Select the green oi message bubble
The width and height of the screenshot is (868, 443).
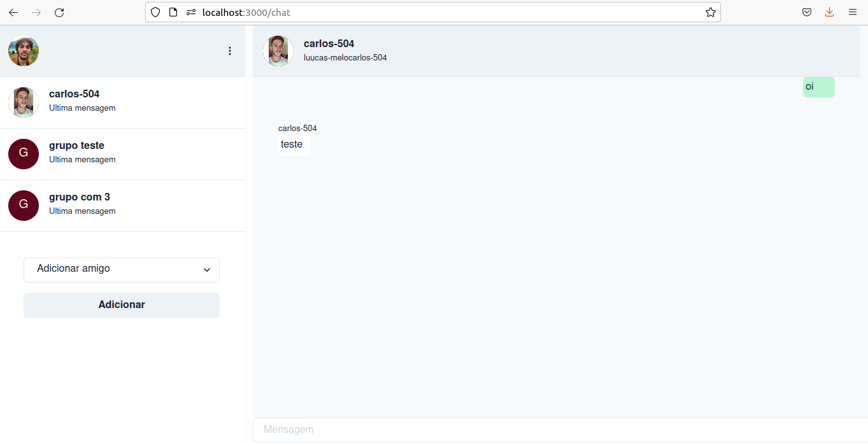click(818, 87)
